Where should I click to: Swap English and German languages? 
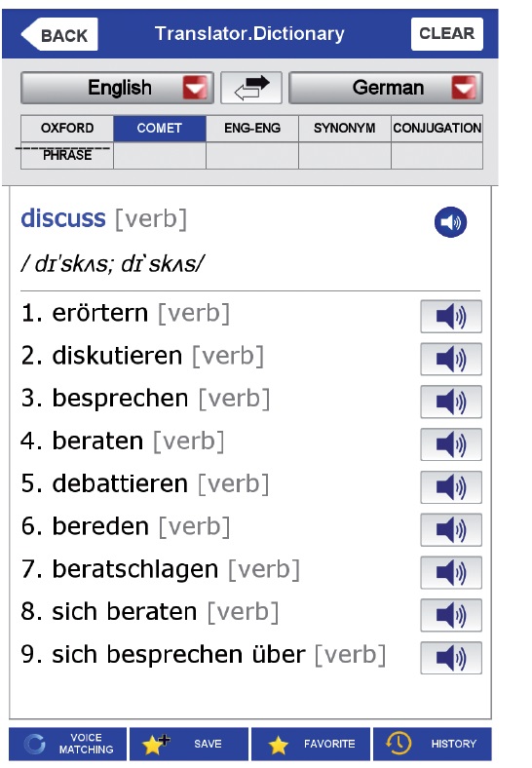point(251,88)
